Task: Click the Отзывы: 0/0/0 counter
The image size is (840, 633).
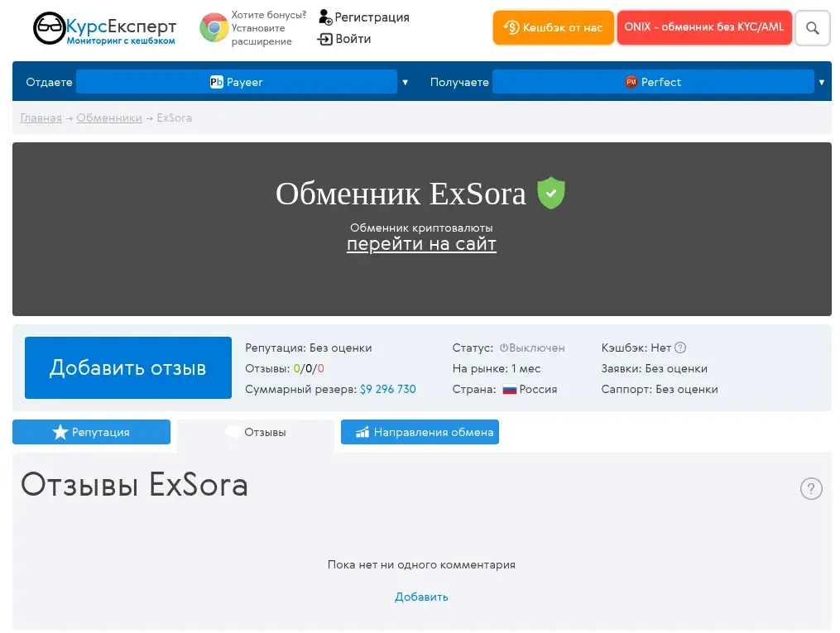Action: tap(285, 368)
